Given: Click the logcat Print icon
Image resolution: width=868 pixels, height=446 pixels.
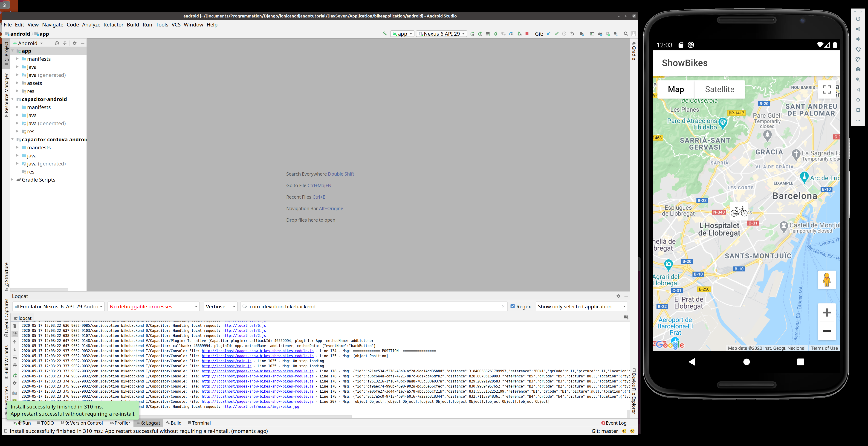Looking at the screenshot, I should (x=14, y=365).
